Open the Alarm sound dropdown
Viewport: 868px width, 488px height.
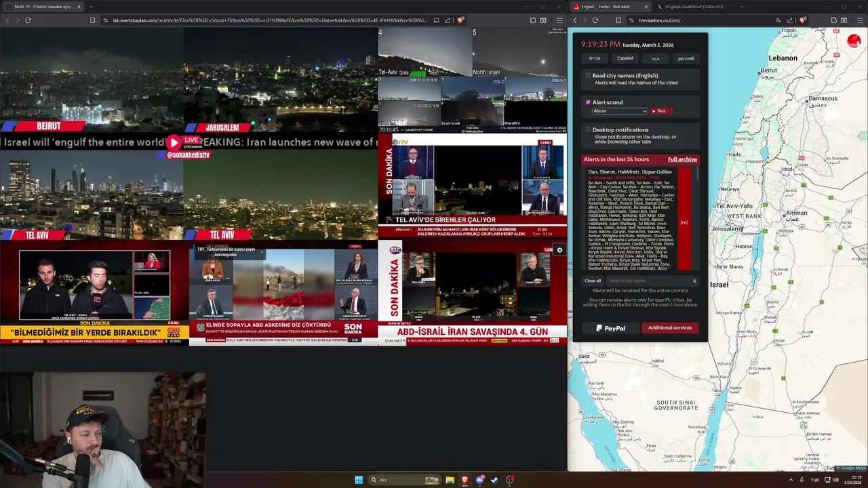pyautogui.click(x=620, y=111)
